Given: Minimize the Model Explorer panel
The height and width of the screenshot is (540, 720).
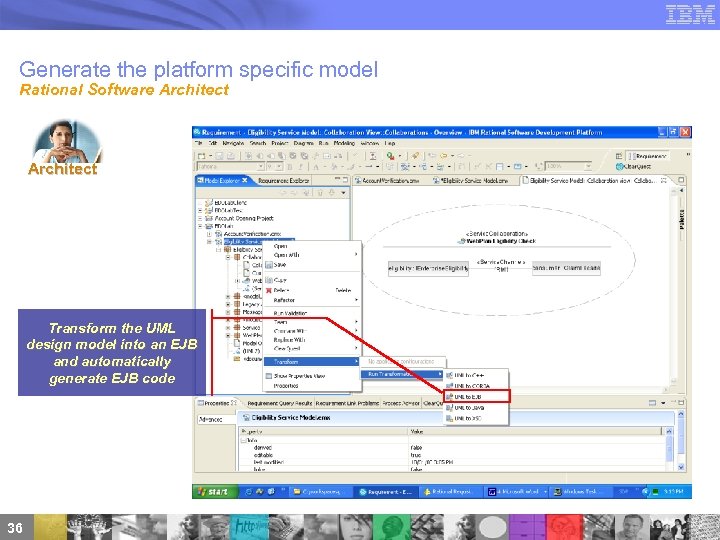Looking at the screenshot, I should [338, 180].
